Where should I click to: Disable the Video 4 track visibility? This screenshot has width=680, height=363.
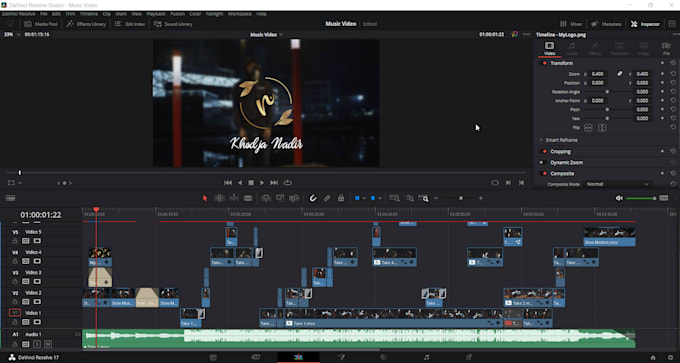click(37, 261)
